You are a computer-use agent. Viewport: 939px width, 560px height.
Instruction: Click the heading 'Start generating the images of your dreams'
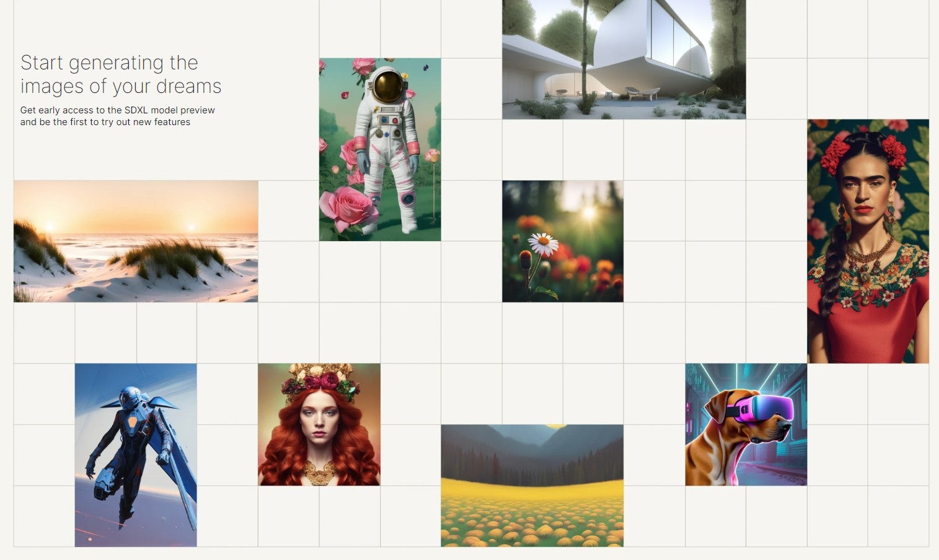click(121, 74)
